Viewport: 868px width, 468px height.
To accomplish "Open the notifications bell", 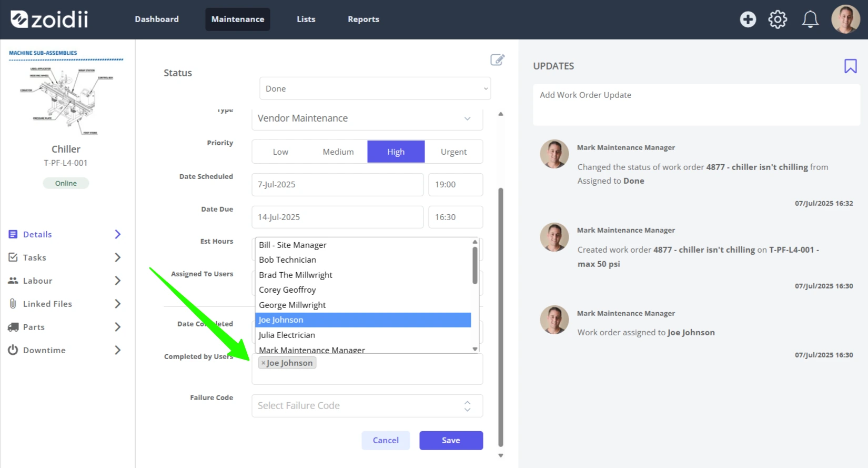I will pos(810,19).
